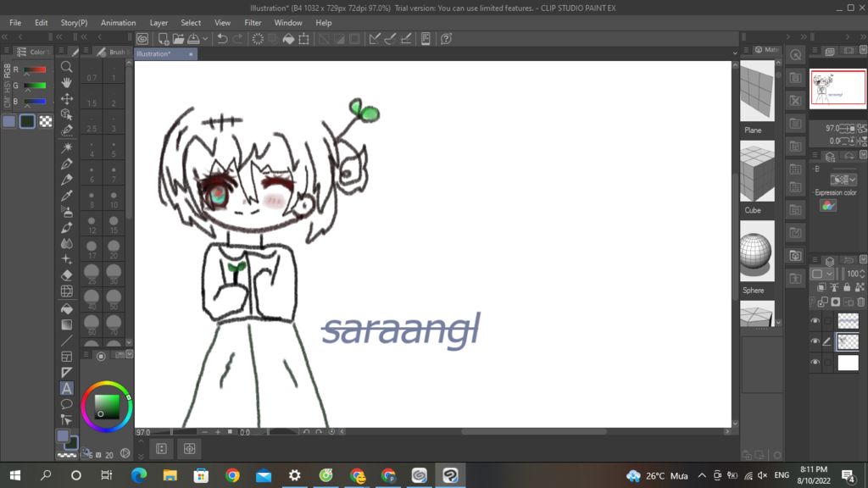The height and width of the screenshot is (488, 868).
Task: Click the red R slider in color panel
Action: point(35,69)
